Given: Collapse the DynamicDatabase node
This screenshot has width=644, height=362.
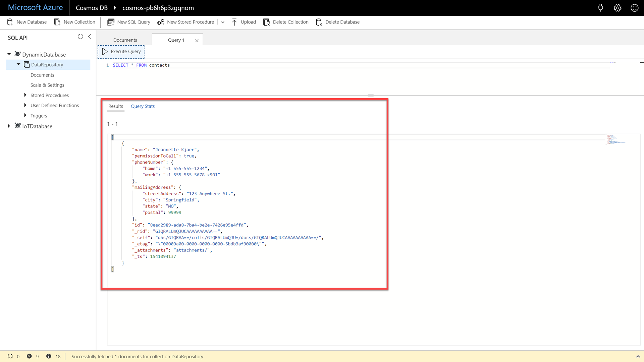Looking at the screenshot, I should [9, 54].
